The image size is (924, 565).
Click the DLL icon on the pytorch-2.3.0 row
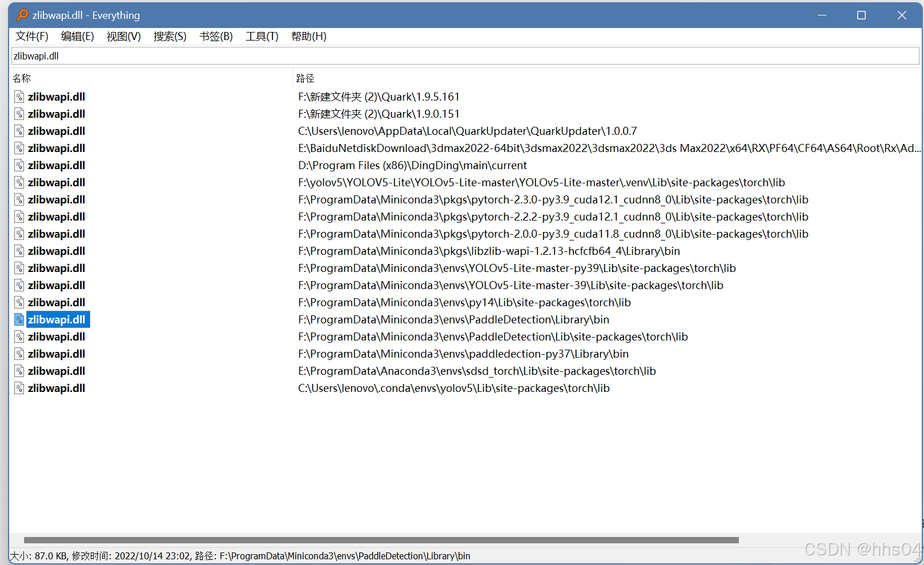(x=19, y=199)
